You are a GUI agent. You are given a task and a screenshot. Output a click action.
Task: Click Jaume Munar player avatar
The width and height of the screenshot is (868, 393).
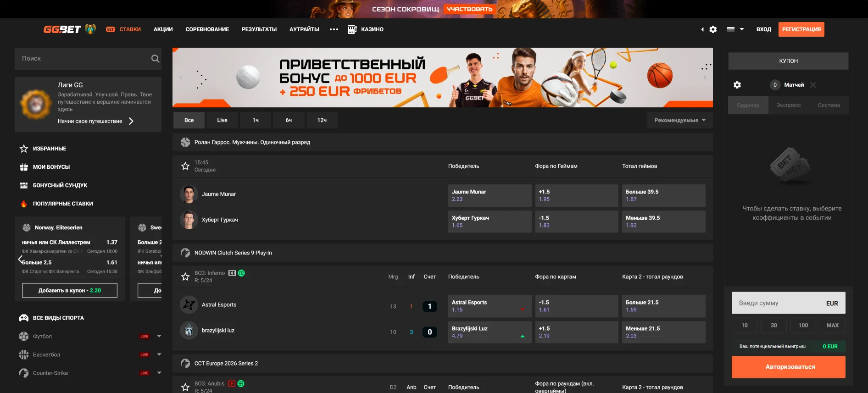coord(189,194)
